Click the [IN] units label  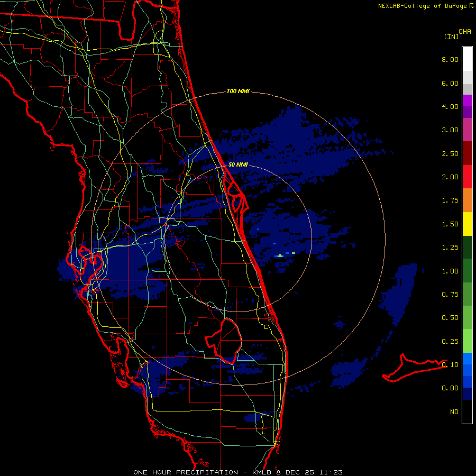coord(452,36)
